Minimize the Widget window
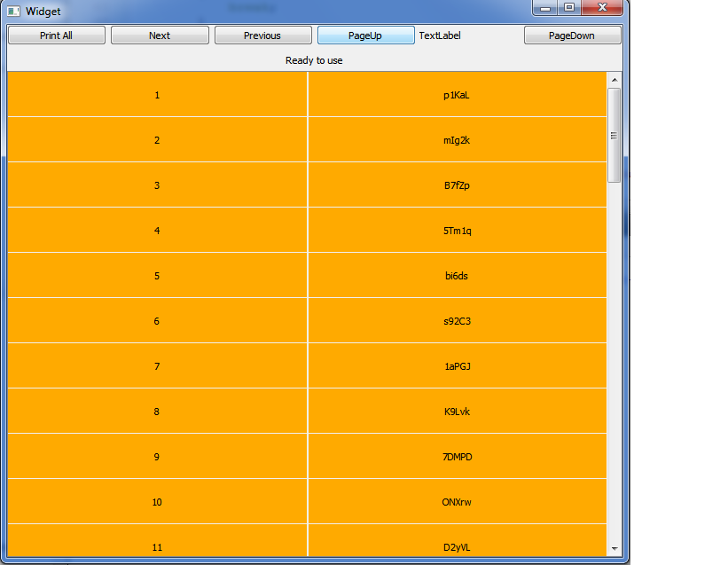The height and width of the screenshot is (565, 728). (544, 8)
